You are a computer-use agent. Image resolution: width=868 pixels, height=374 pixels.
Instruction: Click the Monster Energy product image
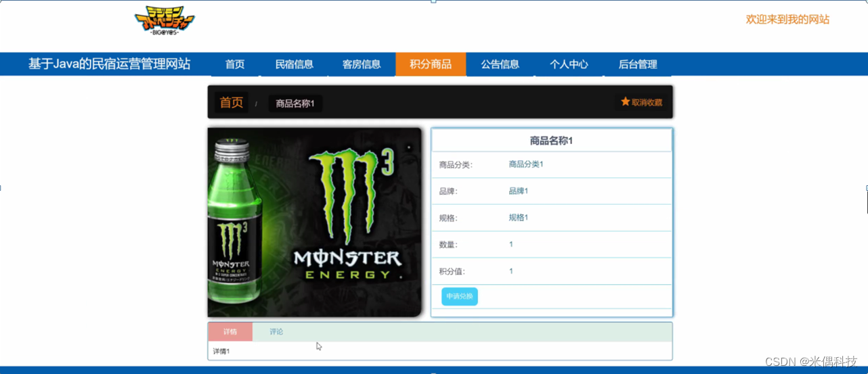pos(315,223)
